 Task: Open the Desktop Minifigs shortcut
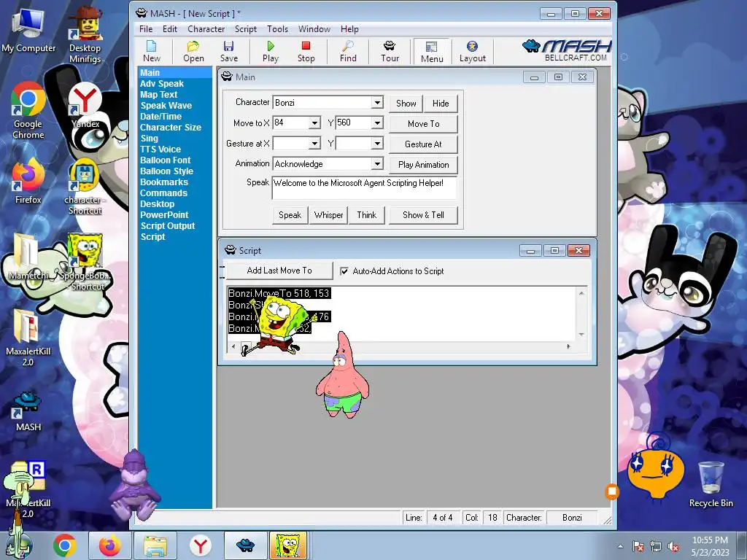click(85, 35)
